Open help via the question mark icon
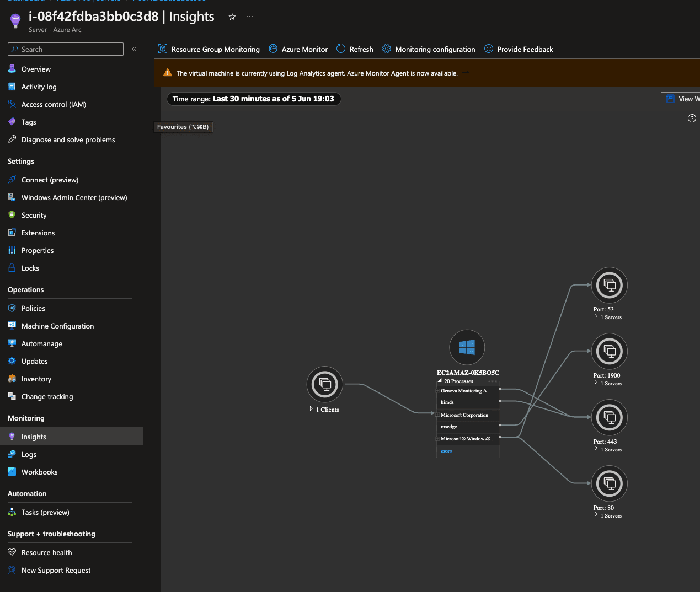Viewport: 700px width, 592px height. tap(692, 118)
